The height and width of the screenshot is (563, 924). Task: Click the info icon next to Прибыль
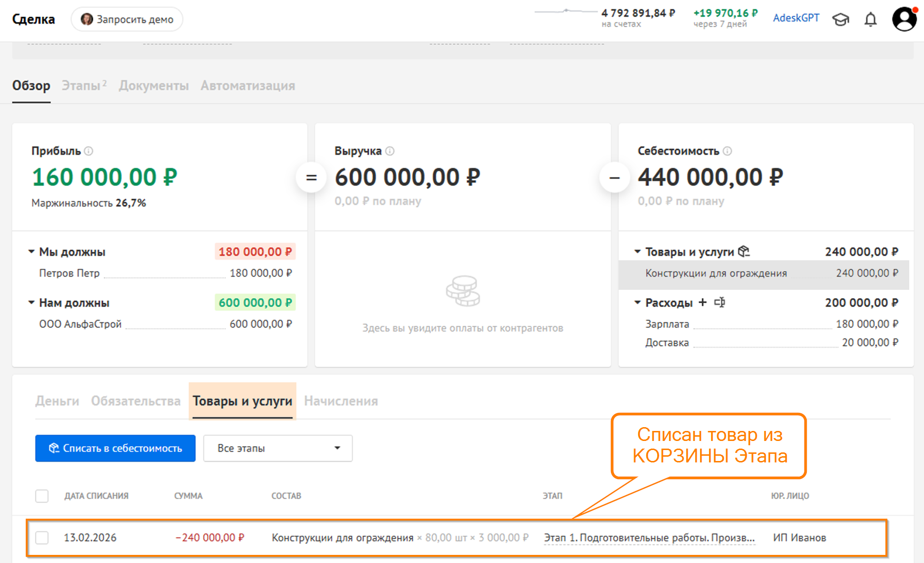pyautogui.click(x=89, y=151)
